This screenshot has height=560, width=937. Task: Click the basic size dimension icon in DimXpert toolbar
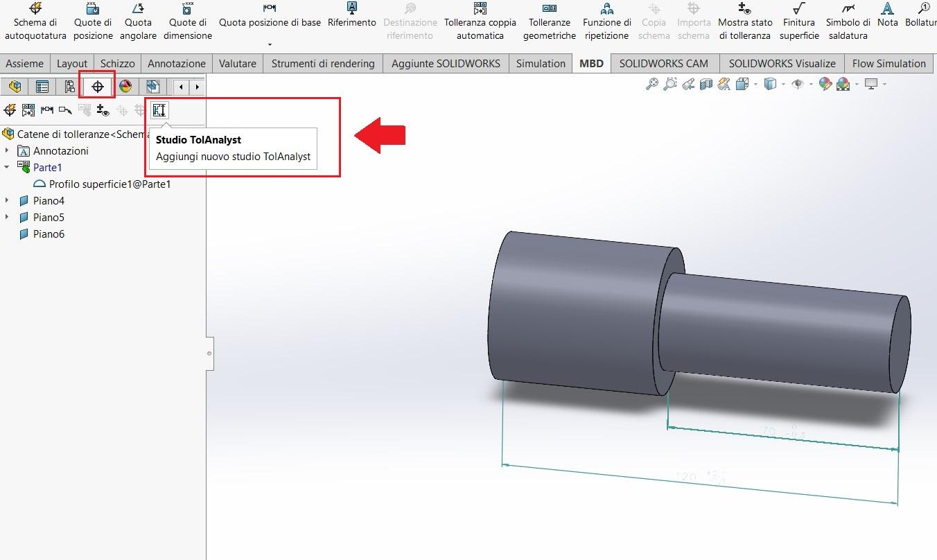click(66, 110)
